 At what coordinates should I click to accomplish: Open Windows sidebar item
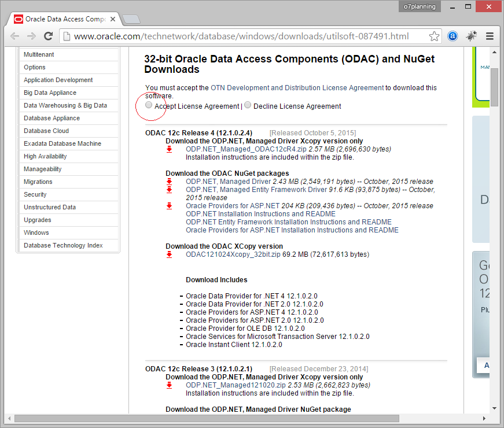[69, 233]
